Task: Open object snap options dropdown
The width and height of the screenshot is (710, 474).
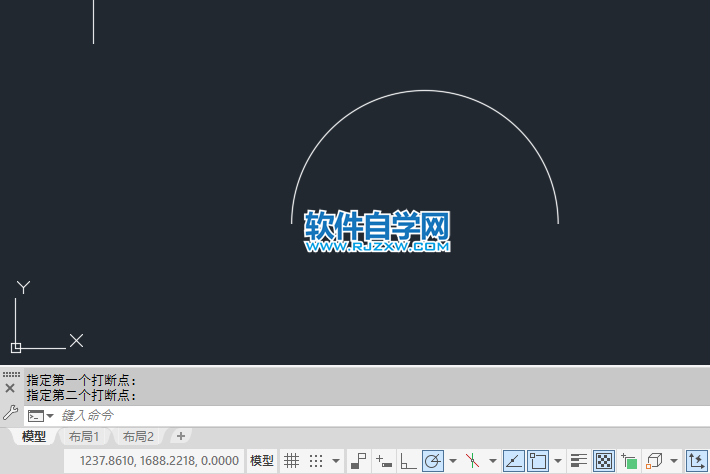Action: 558,461
